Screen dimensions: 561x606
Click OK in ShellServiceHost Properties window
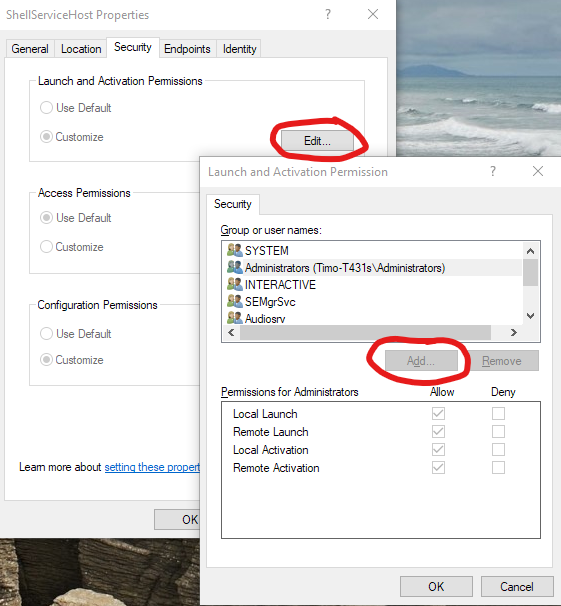coord(177,519)
